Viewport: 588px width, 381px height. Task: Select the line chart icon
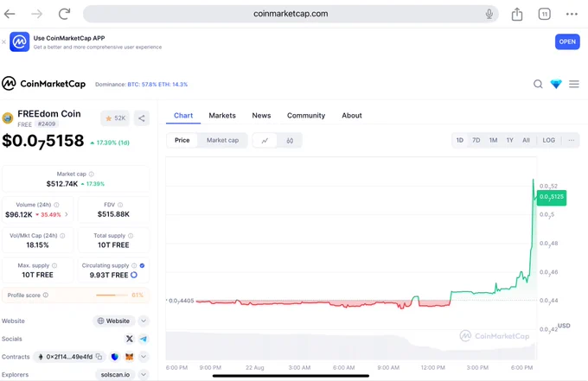click(265, 141)
